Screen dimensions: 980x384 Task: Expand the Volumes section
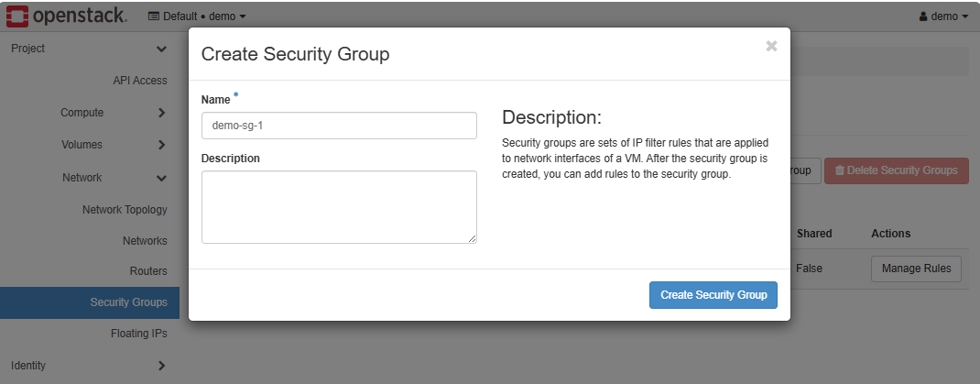[161, 145]
